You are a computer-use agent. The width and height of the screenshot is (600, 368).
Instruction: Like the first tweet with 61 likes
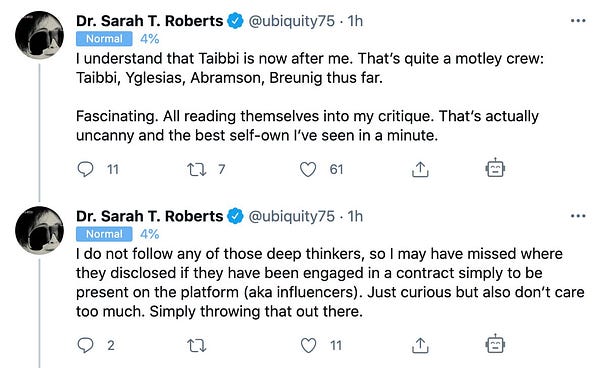pyautogui.click(x=308, y=169)
